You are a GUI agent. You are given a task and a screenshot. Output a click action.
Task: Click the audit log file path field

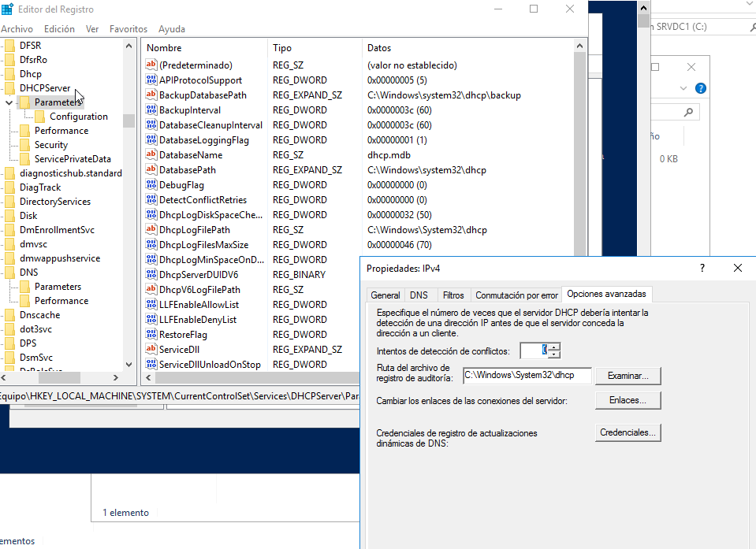[527, 377]
